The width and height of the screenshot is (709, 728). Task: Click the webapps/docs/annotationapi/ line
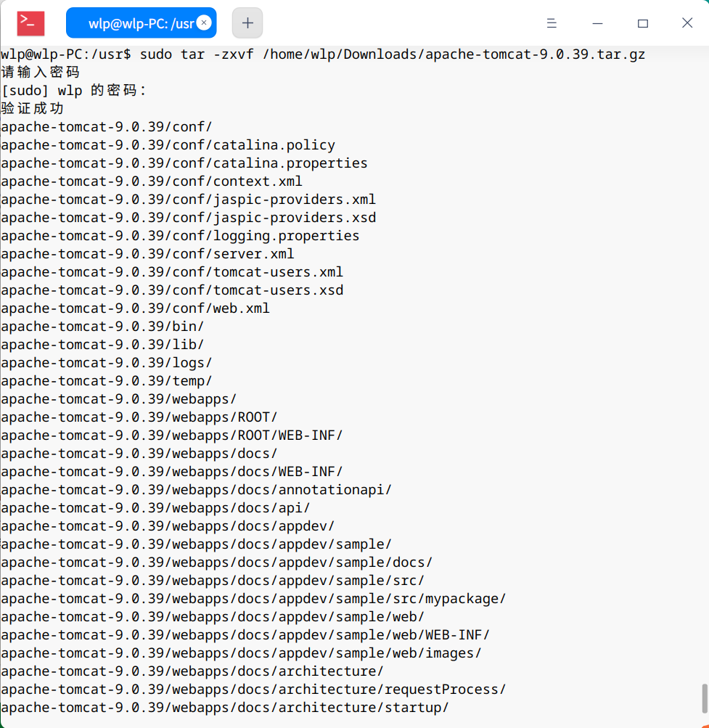pyautogui.click(x=197, y=489)
